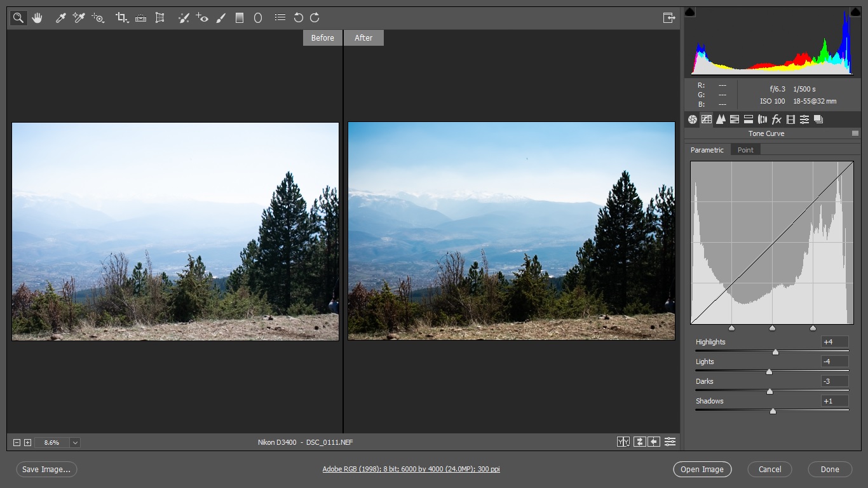Screen dimensions: 868x488
Task: Click the Open Image button
Action: [702, 470]
